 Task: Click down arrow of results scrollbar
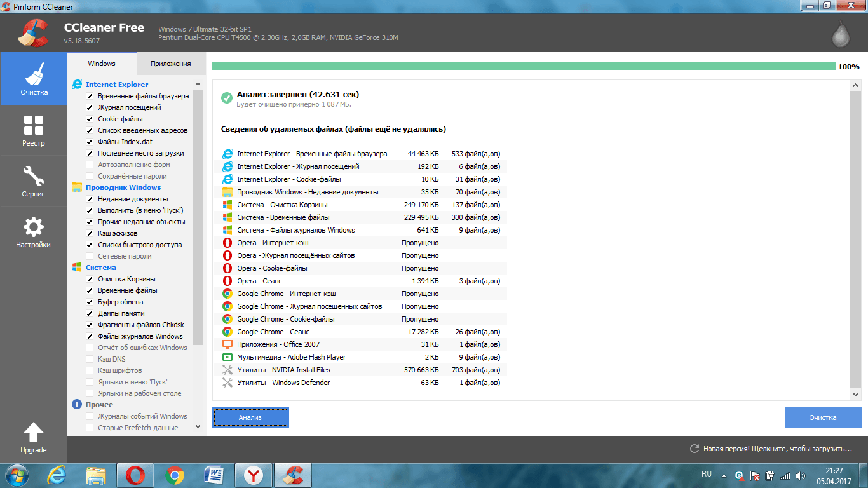855,395
